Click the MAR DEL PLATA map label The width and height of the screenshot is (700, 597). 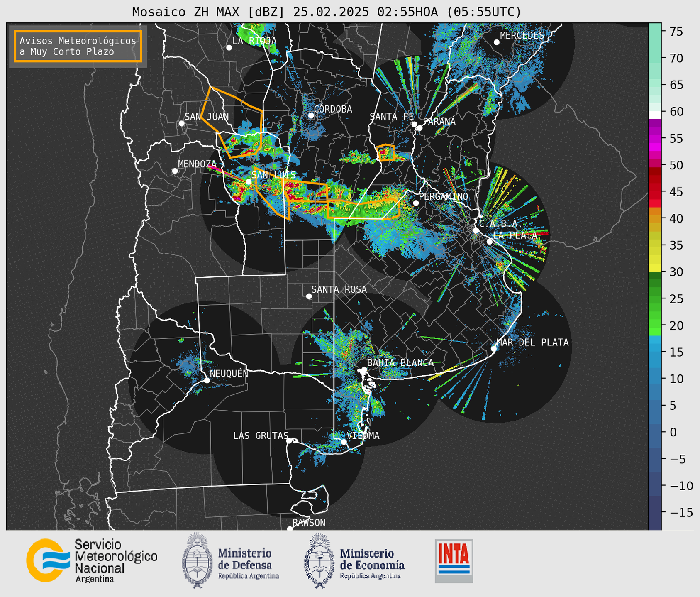[x=533, y=343]
